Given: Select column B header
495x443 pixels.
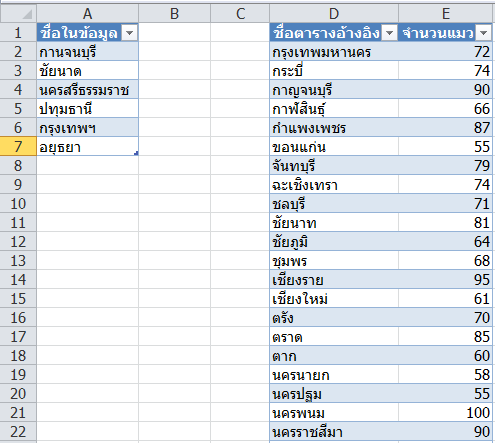Looking at the screenshot, I should pos(174,14).
